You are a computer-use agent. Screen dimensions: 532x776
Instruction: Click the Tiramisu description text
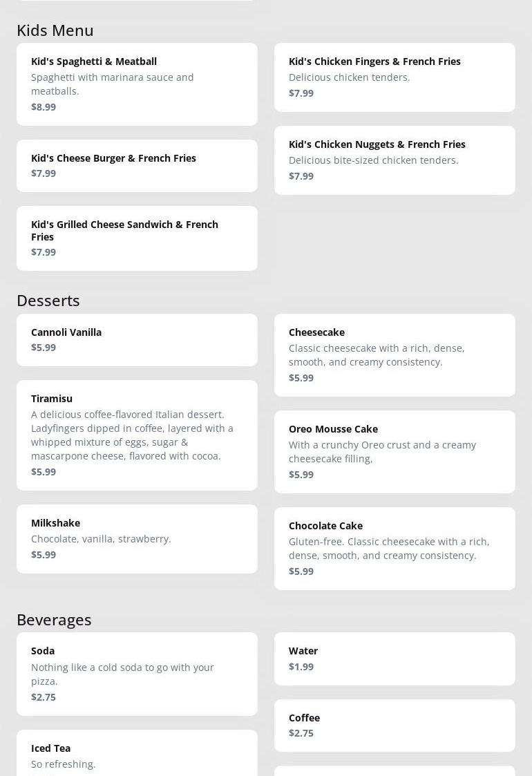pyautogui.click(x=132, y=435)
